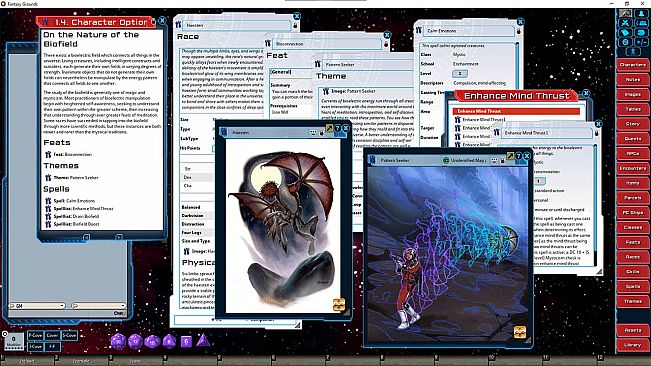Screen dimensions: 651x366
Task: Roll the d20 die
Action: [x=119, y=342]
